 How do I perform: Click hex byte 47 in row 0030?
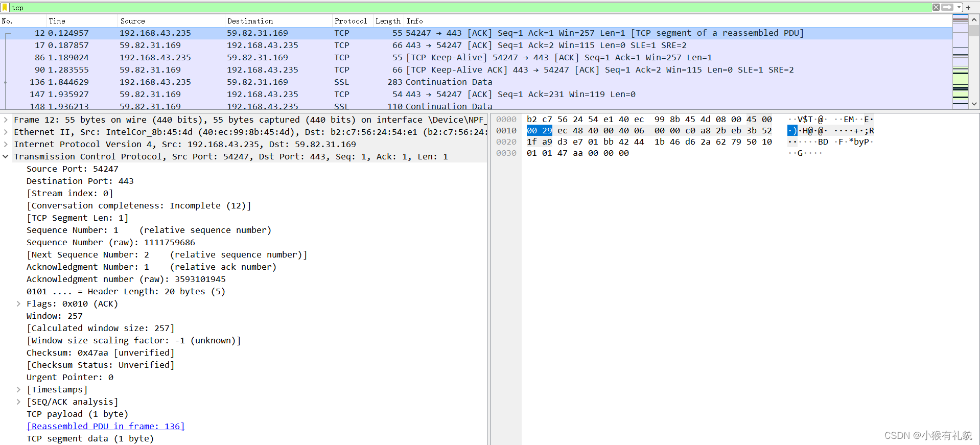point(563,153)
